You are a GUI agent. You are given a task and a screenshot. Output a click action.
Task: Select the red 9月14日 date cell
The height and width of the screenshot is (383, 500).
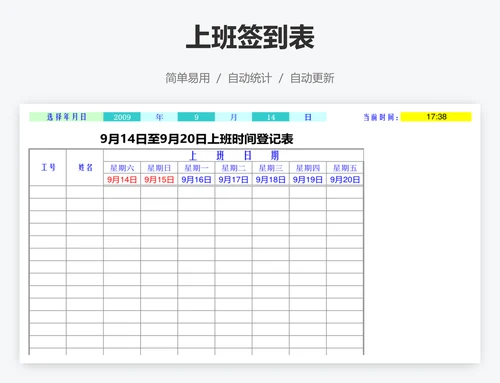click(x=122, y=180)
